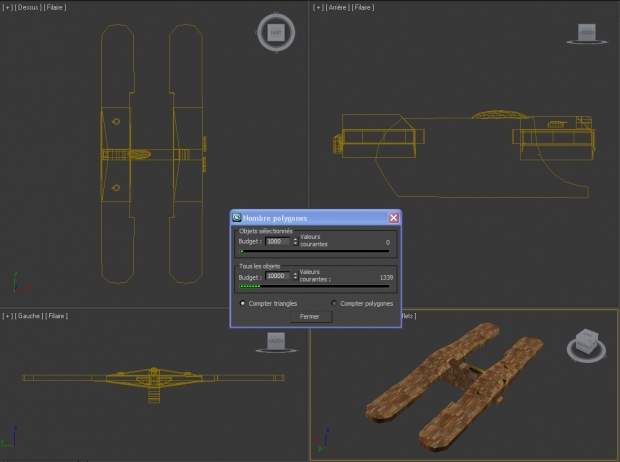Open the [+] menu of the Arrière viewport

318,7
